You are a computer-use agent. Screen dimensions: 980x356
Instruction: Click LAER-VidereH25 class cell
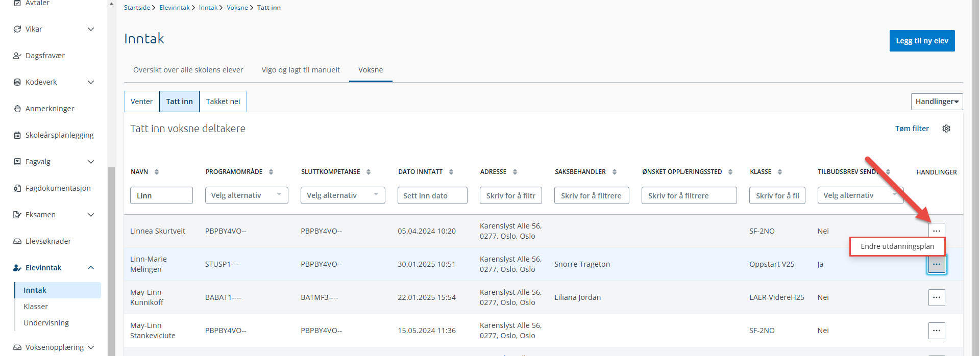(x=776, y=297)
